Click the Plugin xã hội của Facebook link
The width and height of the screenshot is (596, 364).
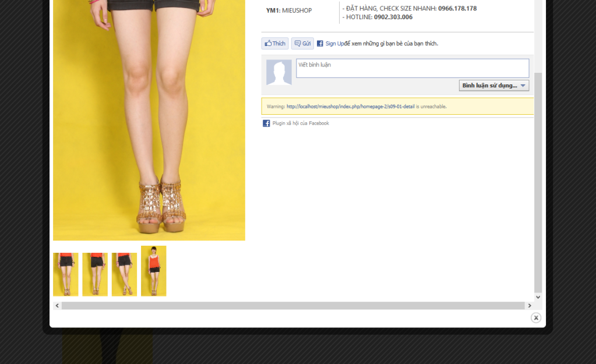click(x=301, y=123)
